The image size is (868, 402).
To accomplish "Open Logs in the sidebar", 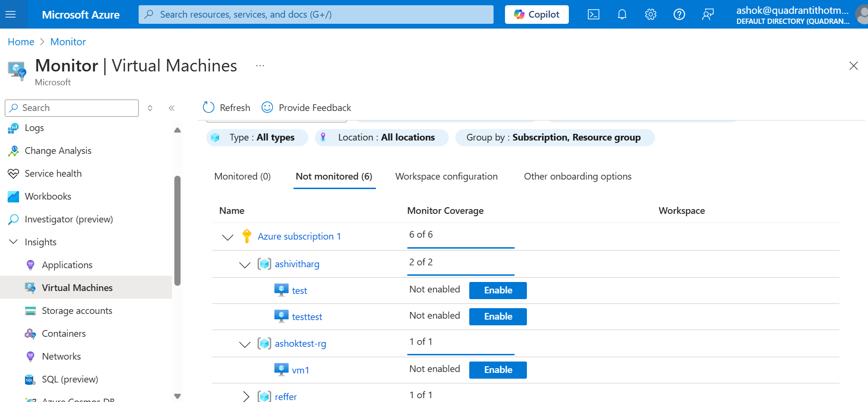I will click(x=34, y=128).
